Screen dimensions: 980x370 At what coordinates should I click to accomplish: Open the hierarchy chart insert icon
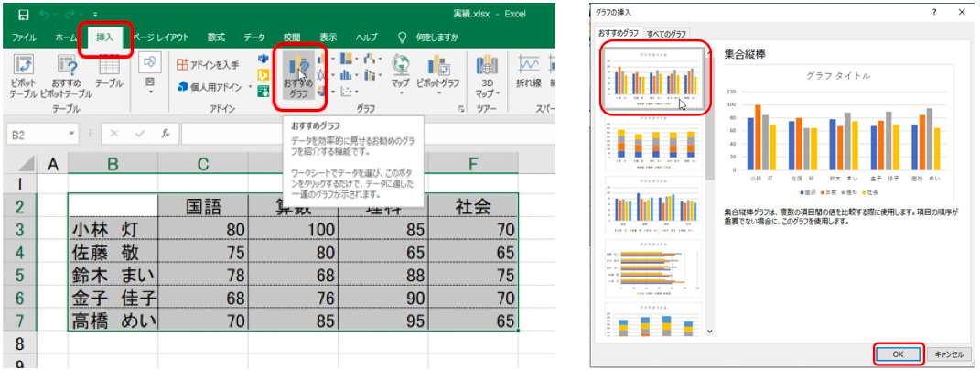click(348, 60)
